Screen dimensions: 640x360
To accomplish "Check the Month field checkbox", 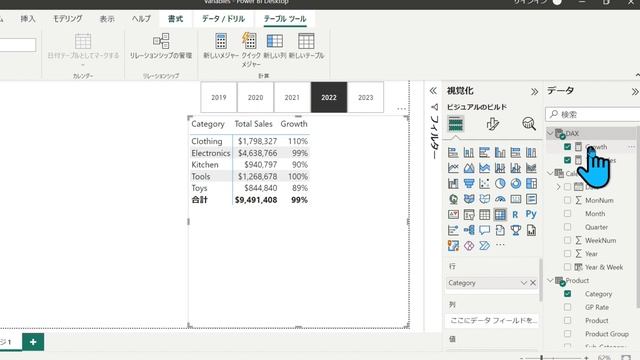I will tap(567, 213).
